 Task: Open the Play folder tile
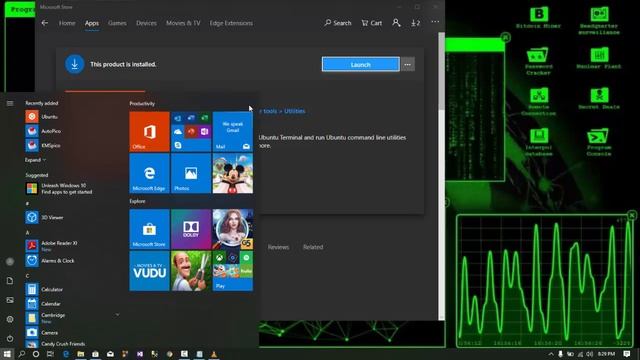(233, 271)
